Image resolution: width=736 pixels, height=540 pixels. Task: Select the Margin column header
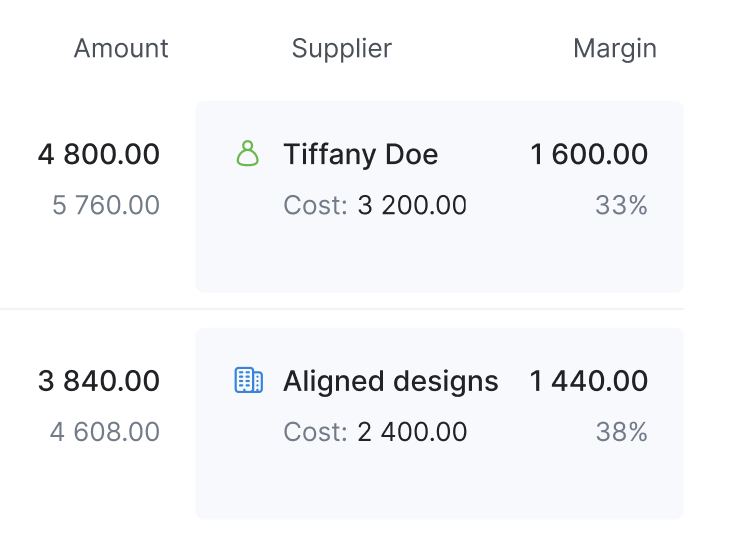[614, 48]
